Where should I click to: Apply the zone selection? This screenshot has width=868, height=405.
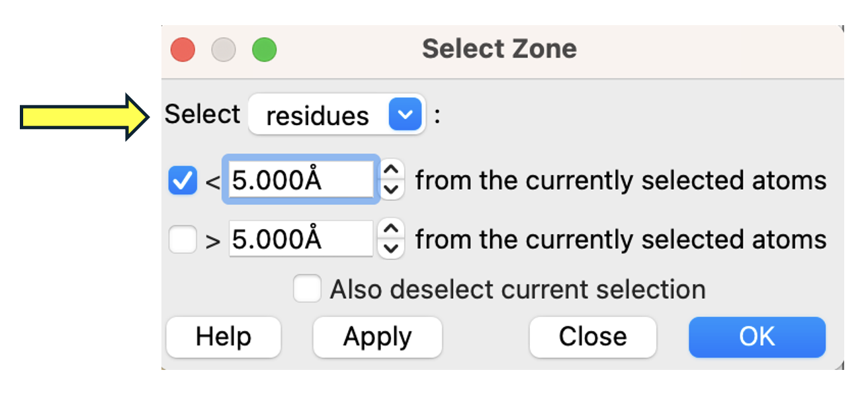[x=377, y=337]
